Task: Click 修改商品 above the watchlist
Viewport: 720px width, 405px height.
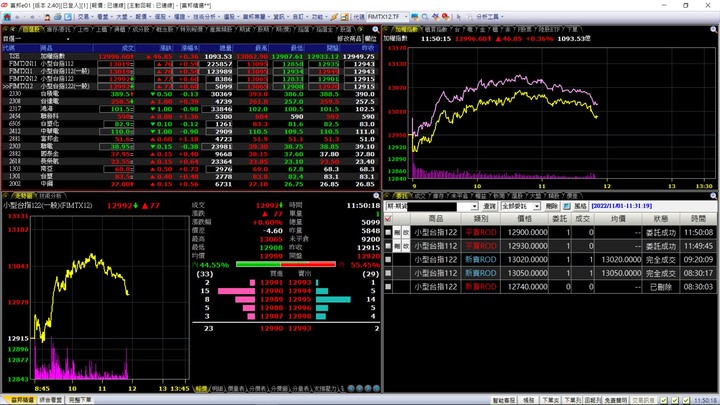Action: pos(349,39)
